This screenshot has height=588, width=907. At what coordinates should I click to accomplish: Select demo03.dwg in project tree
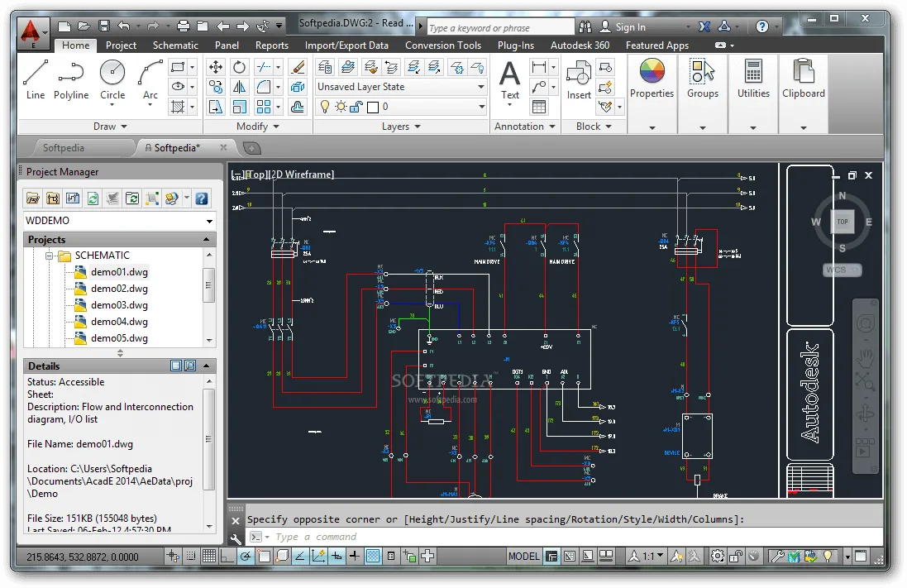(x=119, y=305)
